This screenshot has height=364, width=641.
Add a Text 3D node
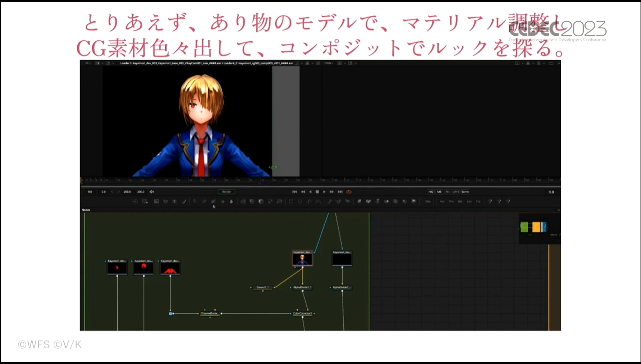coord(378,201)
